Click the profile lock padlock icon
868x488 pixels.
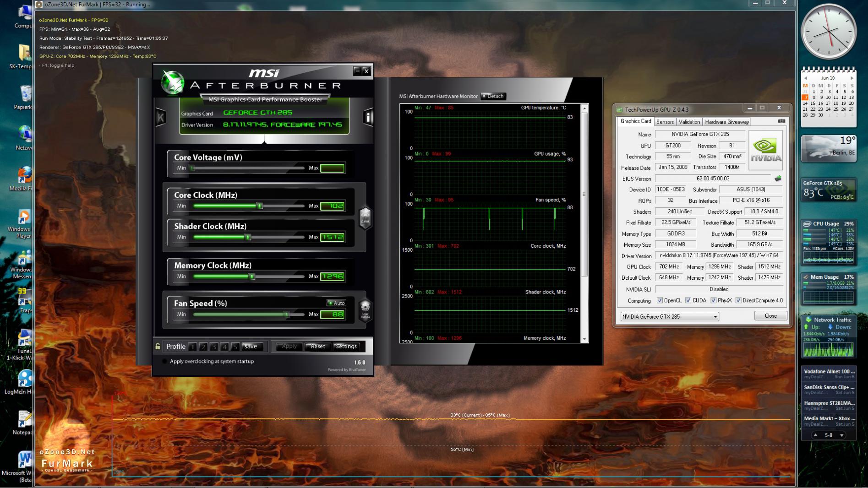click(x=158, y=346)
